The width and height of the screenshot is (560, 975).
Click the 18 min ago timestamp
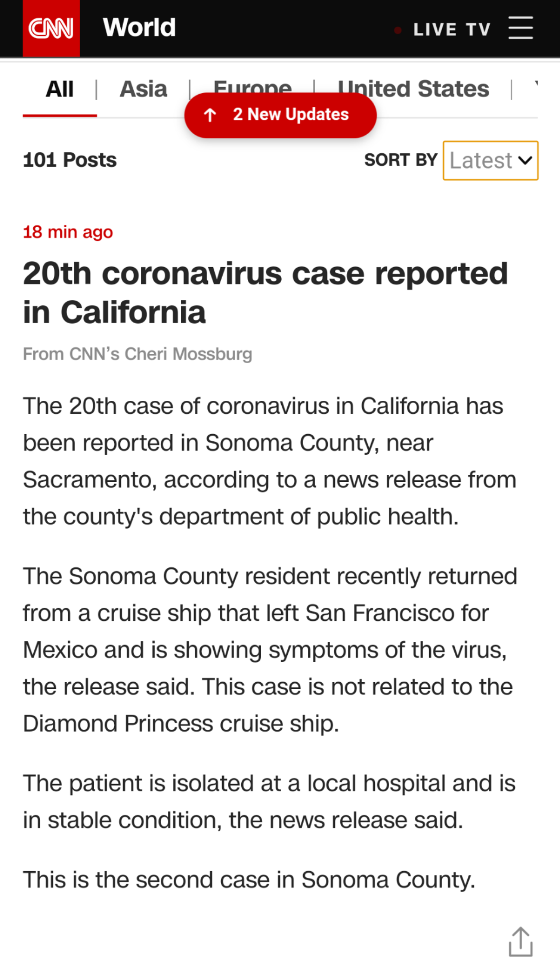[68, 232]
